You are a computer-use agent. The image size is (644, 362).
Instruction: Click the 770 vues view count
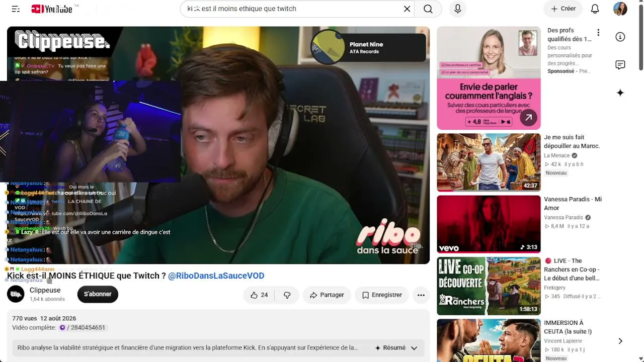tap(25, 318)
